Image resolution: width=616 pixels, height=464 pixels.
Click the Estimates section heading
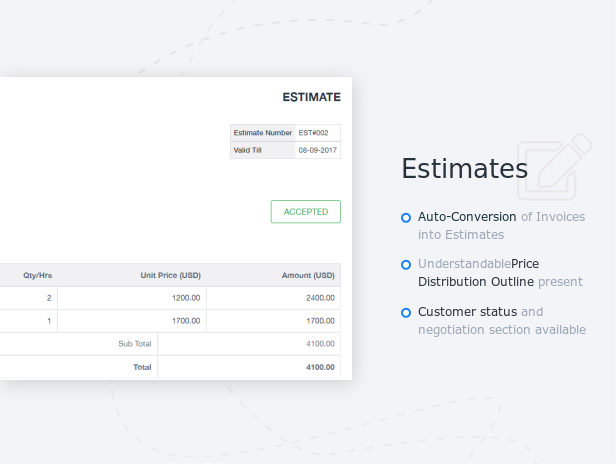click(464, 169)
